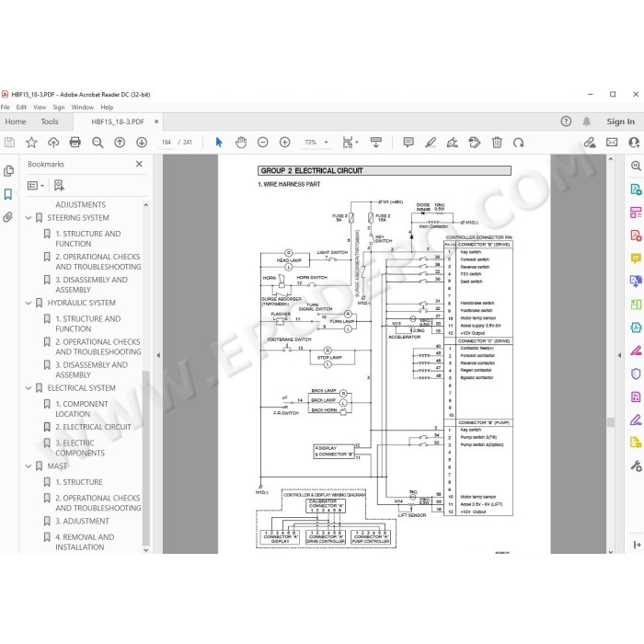Viewport: 644px width, 644px height.
Task: Click the document vertical scrollbar thumb
Action: tap(611, 422)
